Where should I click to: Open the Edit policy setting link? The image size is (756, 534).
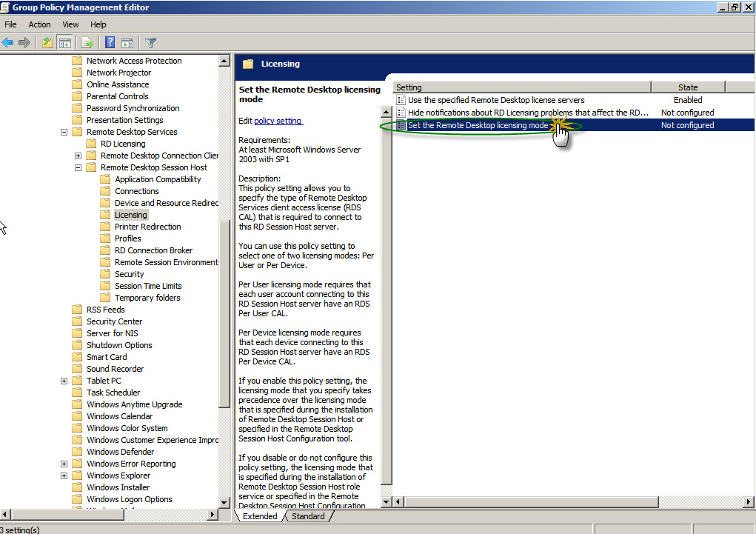tap(278, 121)
